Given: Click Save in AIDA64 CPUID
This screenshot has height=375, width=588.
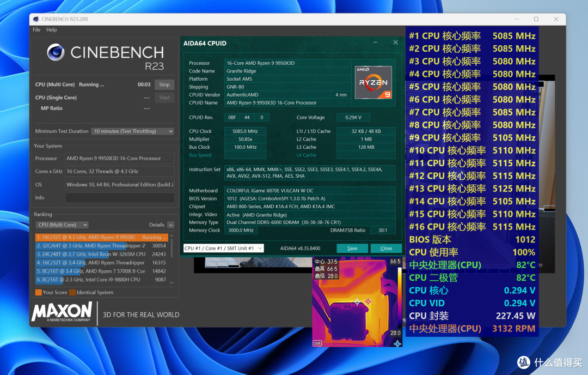Looking at the screenshot, I should point(352,248).
